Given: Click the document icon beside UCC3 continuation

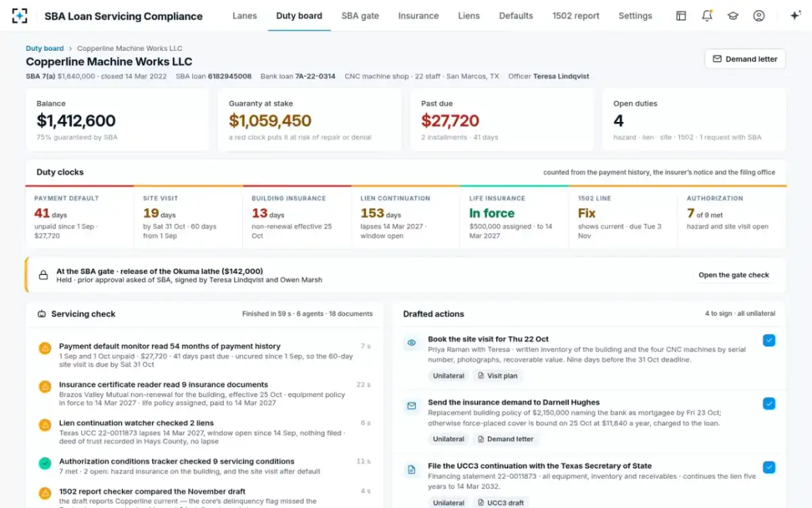Looking at the screenshot, I should coord(411,469).
